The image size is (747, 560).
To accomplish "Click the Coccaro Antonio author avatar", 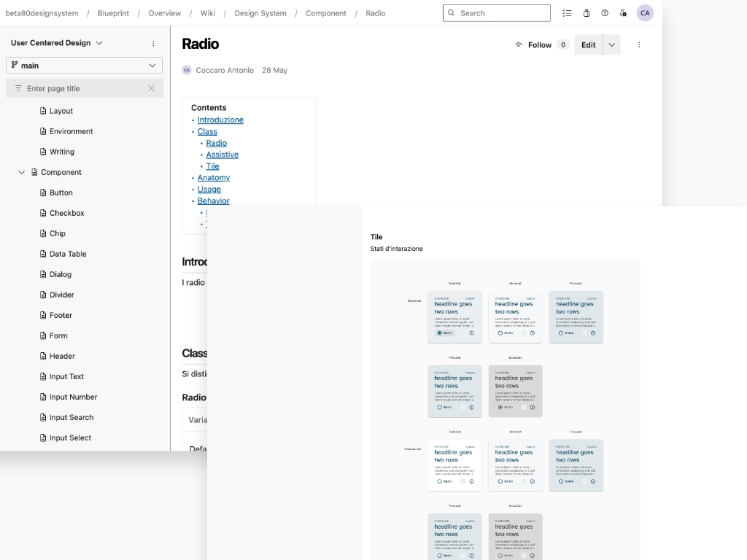I will (187, 71).
